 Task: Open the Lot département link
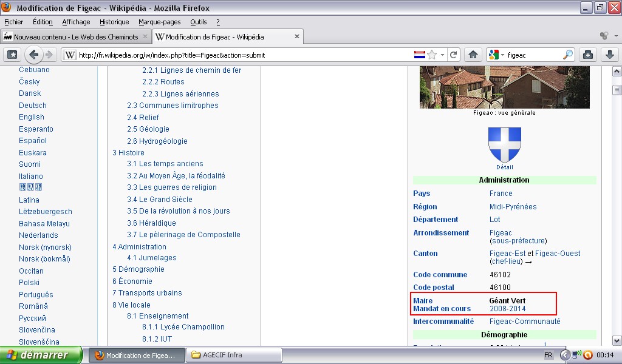pyautogui.click(x=494, y=220)
